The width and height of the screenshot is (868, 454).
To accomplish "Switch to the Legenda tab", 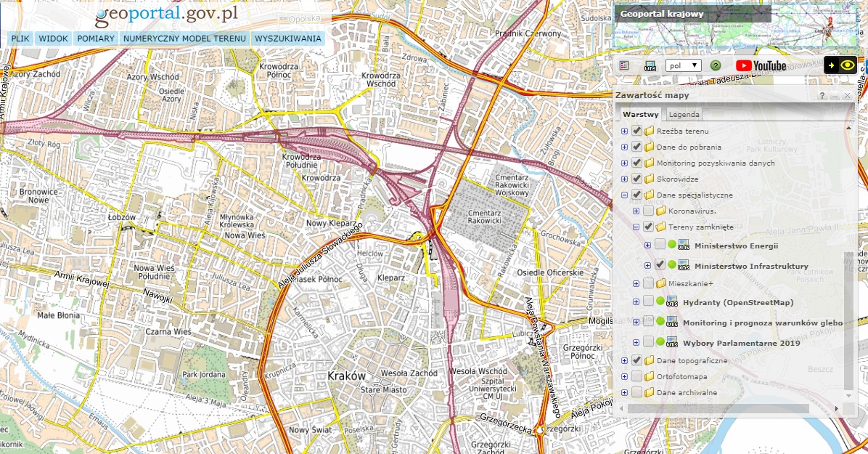I will point(684,114).
